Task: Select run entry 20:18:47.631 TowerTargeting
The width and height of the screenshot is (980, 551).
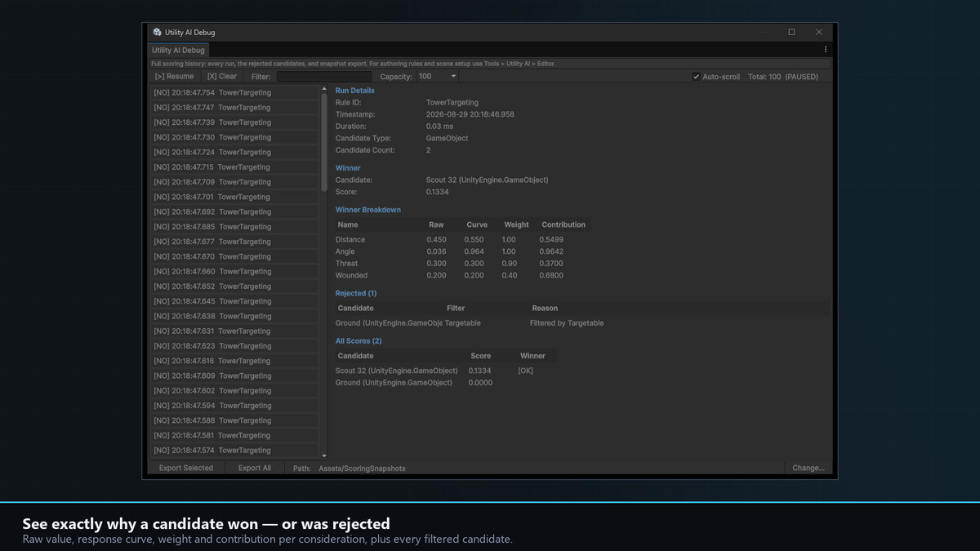Action: tap(234, 331)
